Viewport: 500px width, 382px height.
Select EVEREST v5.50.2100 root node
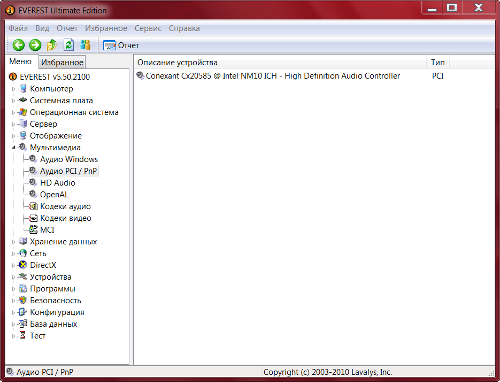[55, 77]
